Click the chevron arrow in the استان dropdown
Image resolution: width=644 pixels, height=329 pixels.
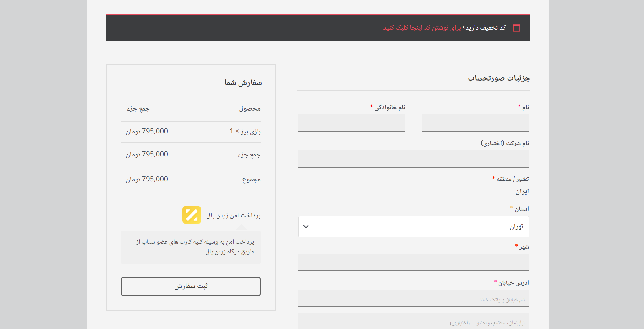(306, 227)
